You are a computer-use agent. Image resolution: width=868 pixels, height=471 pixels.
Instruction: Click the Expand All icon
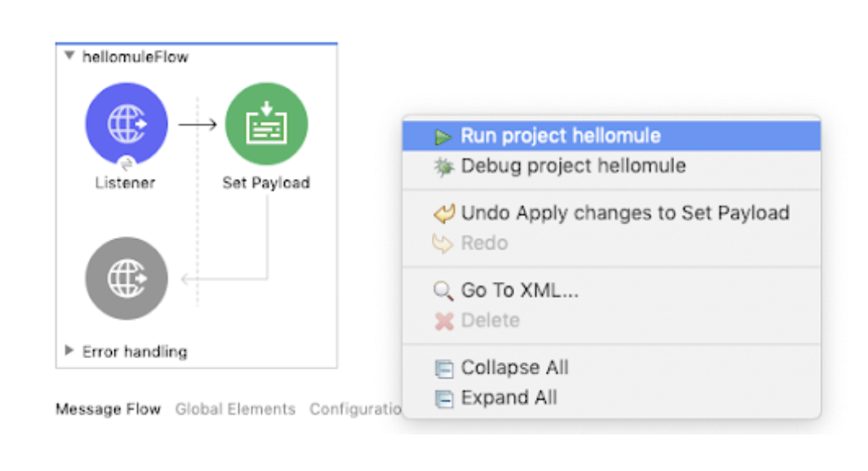tap(444, 399)
